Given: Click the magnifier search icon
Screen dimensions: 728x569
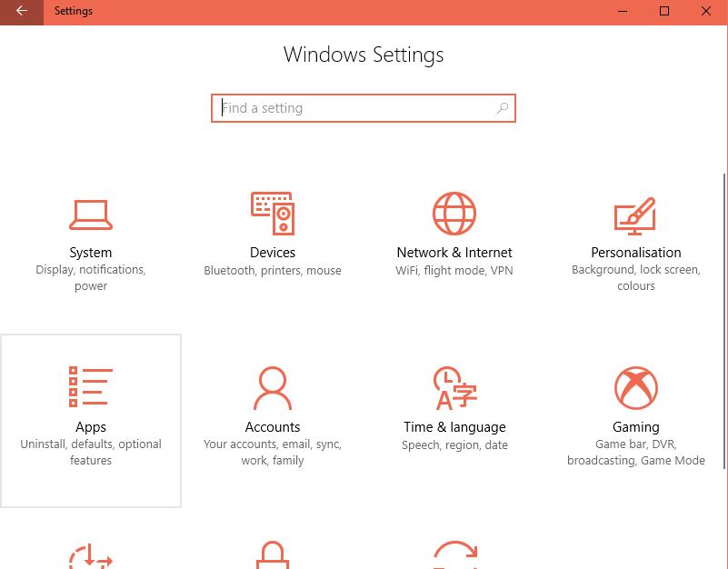Looking at the screenshot, I should coord(502,108).
